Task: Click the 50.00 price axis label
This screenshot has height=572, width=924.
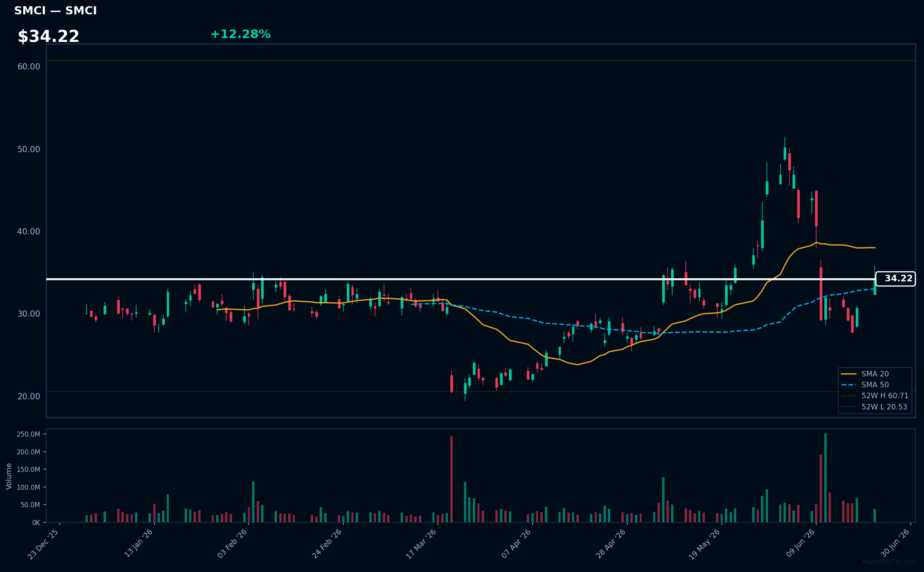Action: 29,149
